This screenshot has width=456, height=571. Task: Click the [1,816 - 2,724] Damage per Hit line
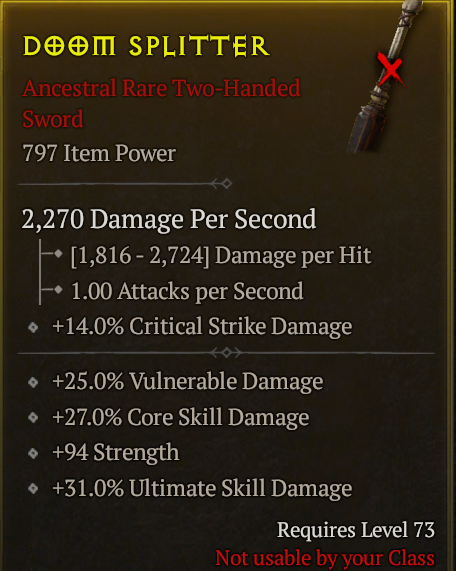[221, 256]
